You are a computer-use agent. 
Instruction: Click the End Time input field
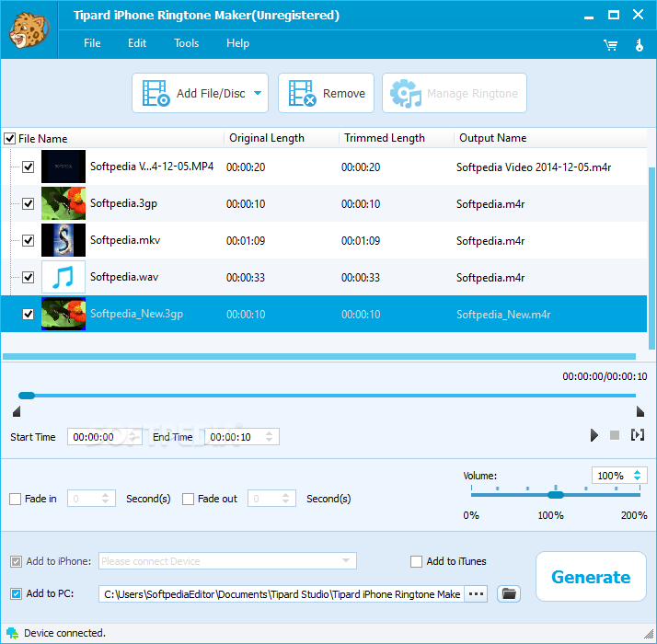click(x=242, y=437)
